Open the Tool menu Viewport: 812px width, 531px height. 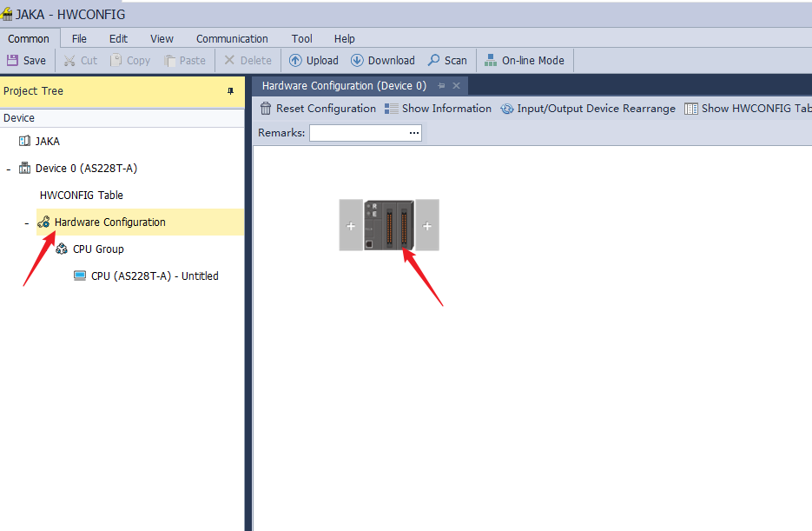point(301,38)
